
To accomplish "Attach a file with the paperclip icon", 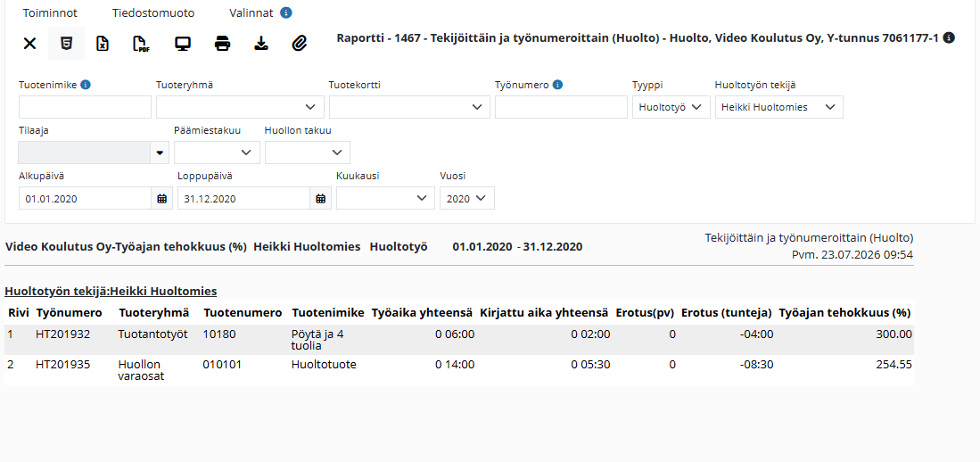I will (x=300, y=44).
